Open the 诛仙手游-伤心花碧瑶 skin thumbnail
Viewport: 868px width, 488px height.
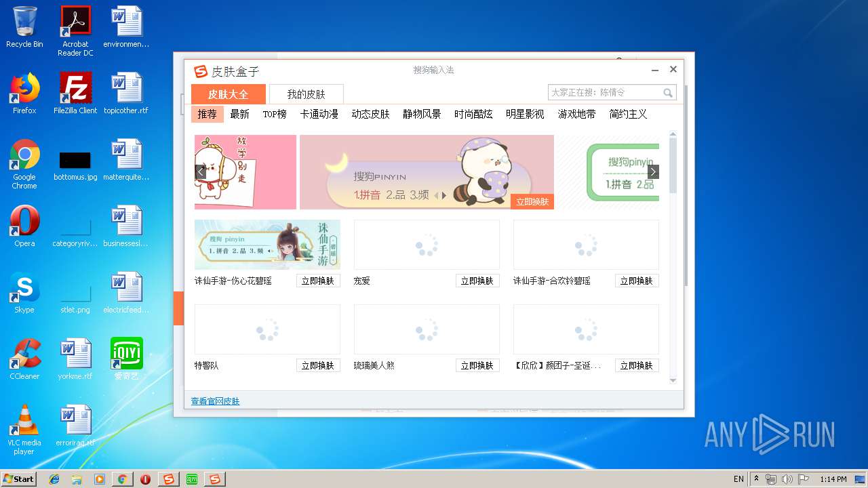(x=267, y=245)
